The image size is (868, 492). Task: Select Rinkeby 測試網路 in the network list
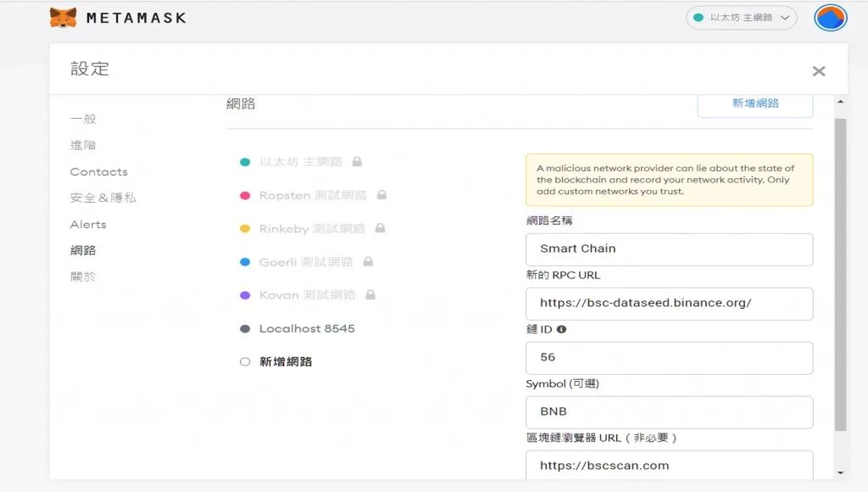[x=312, y=228]
